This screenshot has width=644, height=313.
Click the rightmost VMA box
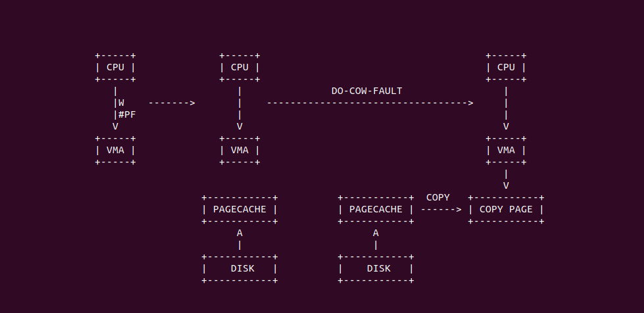pyautogui.click(x=506, y=151)
